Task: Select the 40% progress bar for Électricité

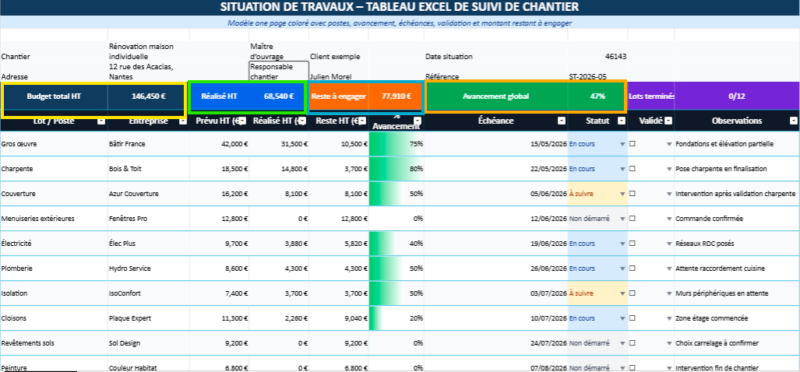Action: click(x=396, y=243)
